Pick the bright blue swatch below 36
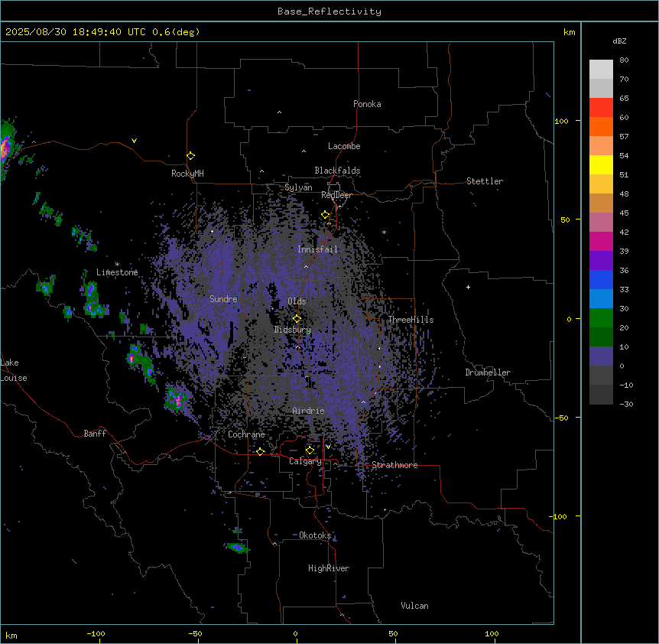The image size is (659, 644). (601, 279)
